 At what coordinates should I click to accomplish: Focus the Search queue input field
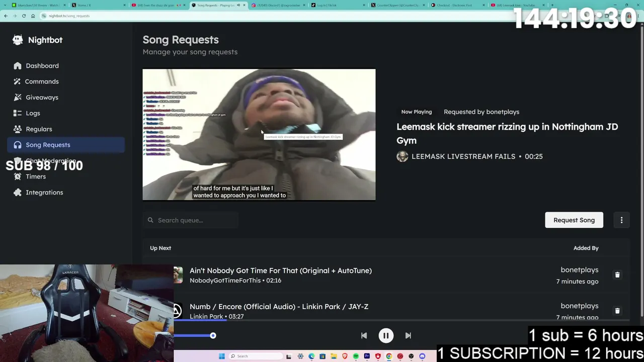point(190,220)
